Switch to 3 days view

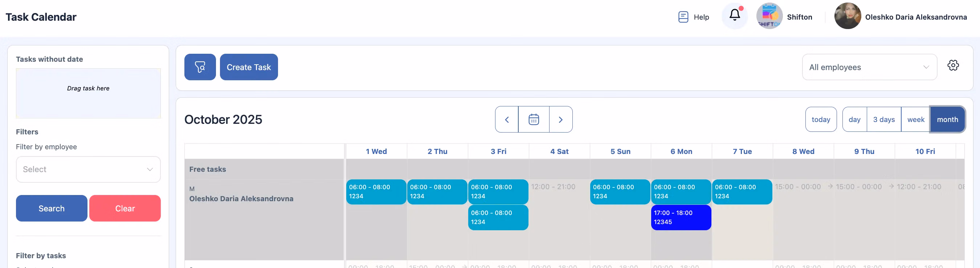(883, 119)
